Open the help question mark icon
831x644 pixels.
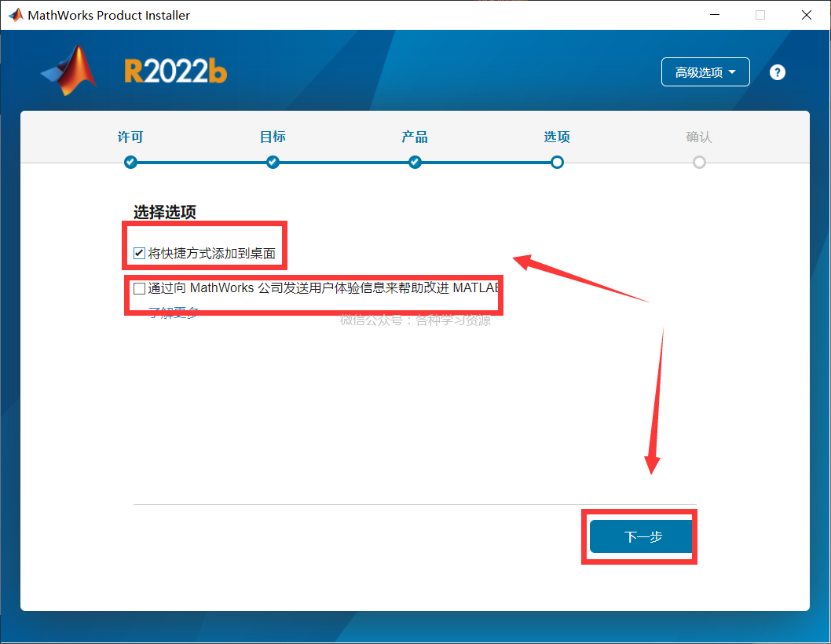777,72
